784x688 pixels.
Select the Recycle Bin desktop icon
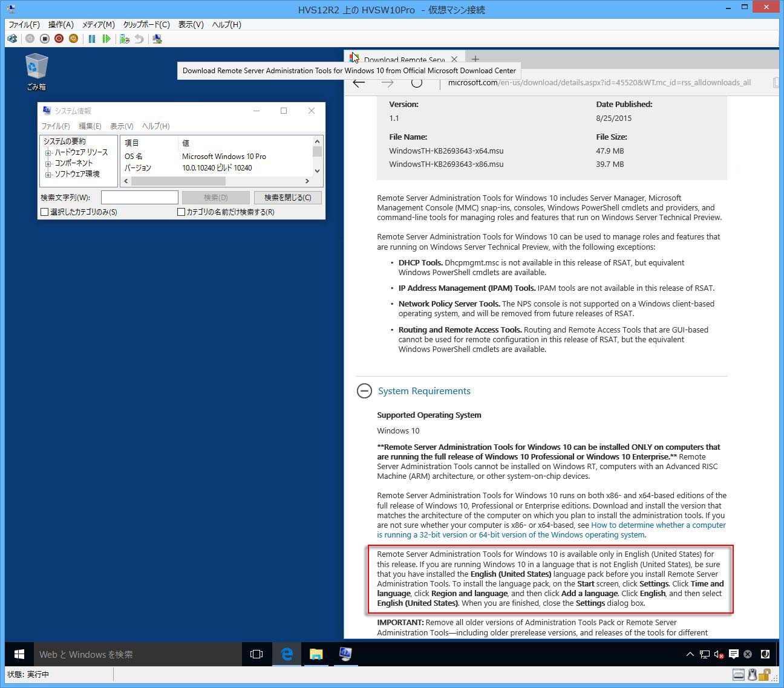tap(36, 72)
